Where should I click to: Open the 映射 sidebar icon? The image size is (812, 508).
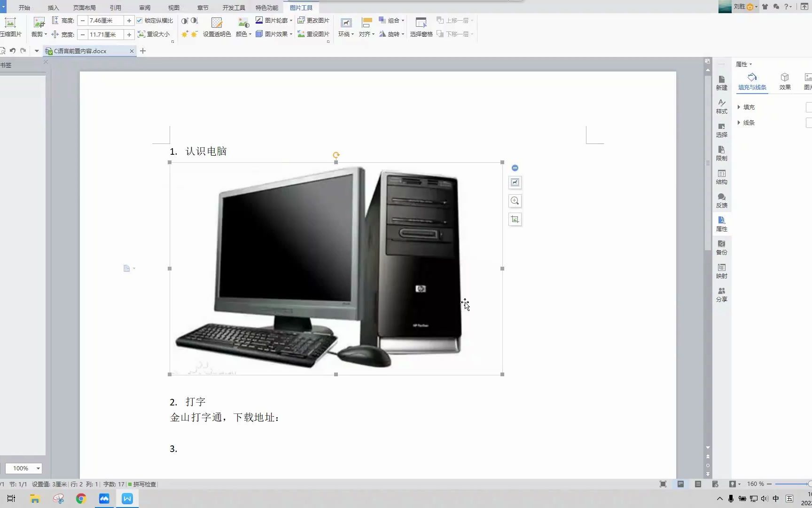pos(721,271)
